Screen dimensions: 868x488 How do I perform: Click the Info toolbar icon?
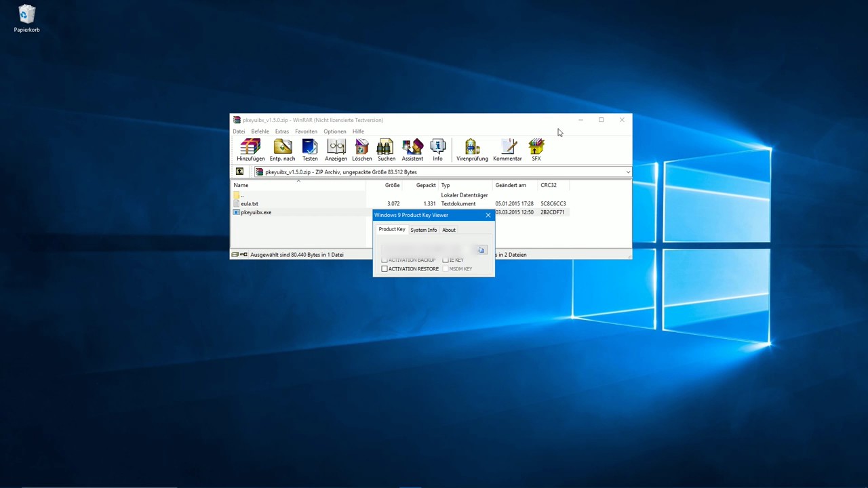point(437,150)
